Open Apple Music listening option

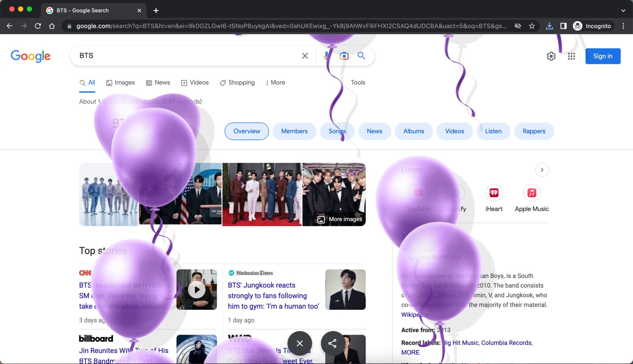pyautogui.click(x=531, y=193)
